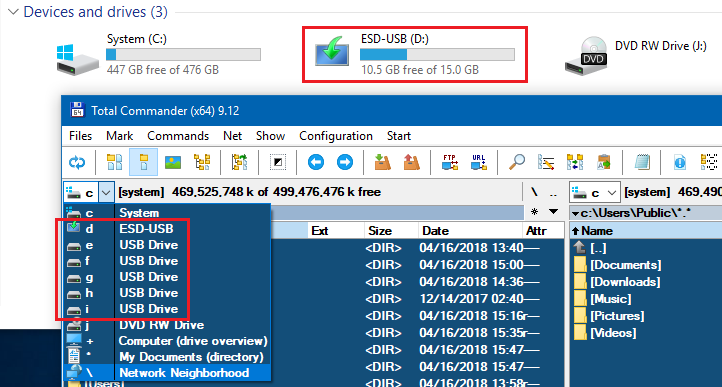The image size is (722, 387).
Task: Click the Unpack files box icon
Action: pos(412,162)
